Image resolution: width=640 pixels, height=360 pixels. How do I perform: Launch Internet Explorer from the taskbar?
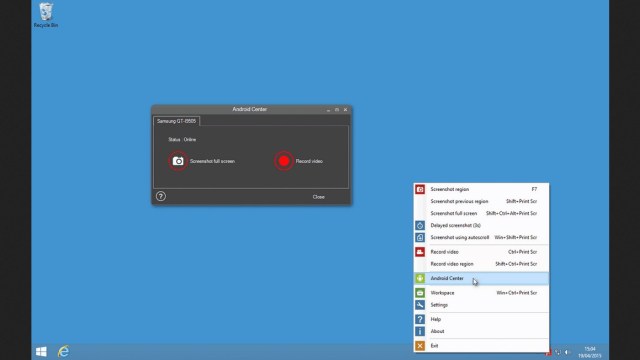[x=63, y=351]
